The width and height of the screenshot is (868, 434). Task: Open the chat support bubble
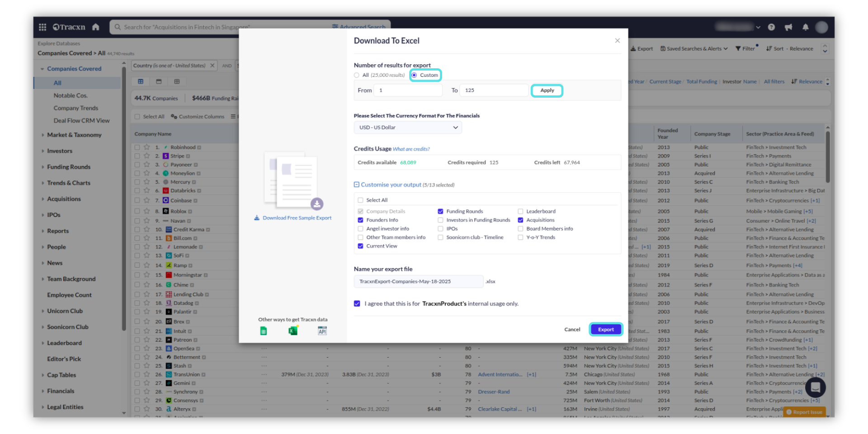[x=815, y=387]
